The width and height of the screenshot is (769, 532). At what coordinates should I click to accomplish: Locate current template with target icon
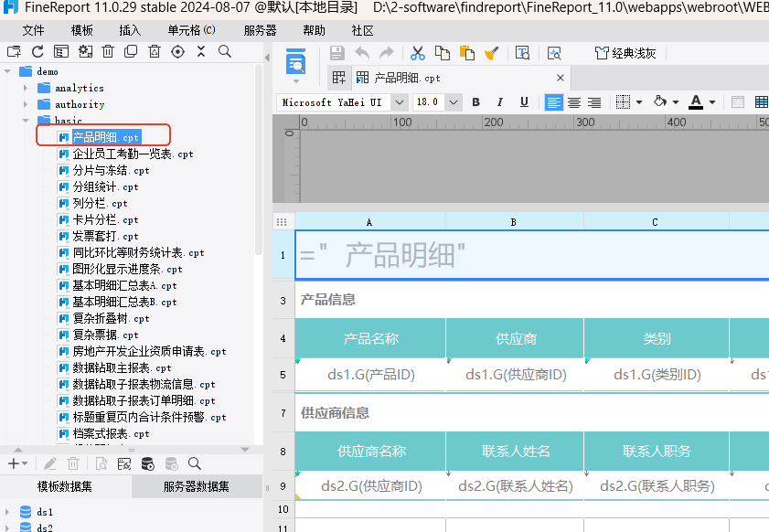[x=177, y=51]
